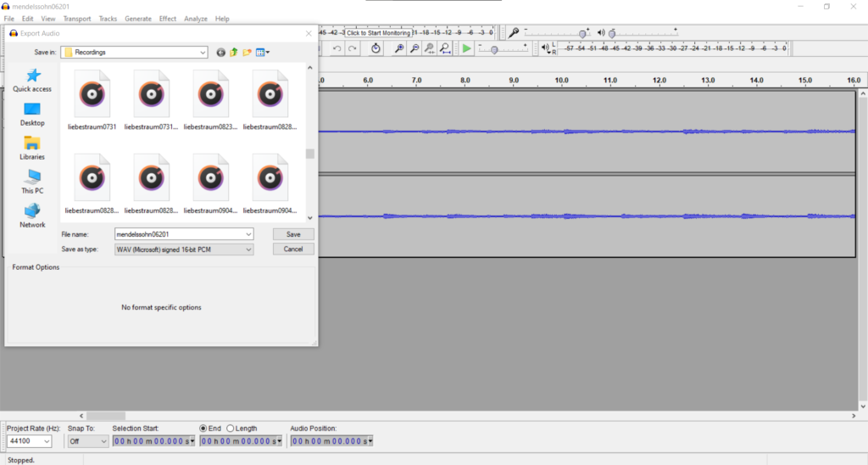Click the Cancel button in Export dialog
The height and width of the screenshot is (465, 868).
tap(293, 249)
